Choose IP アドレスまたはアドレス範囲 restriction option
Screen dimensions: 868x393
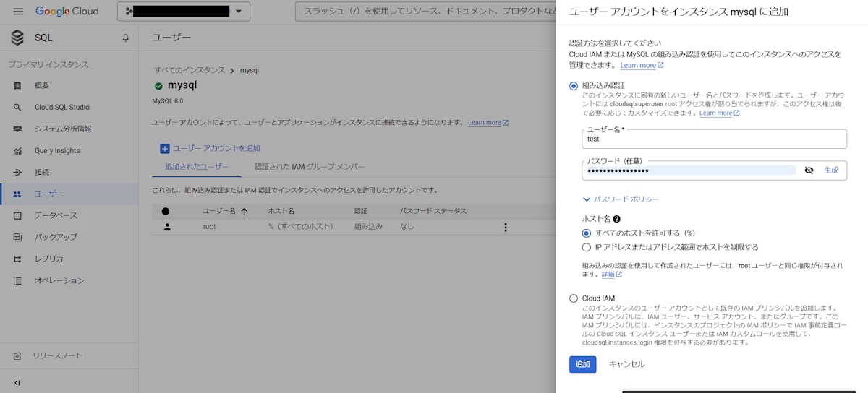click(x=587, y=247)
